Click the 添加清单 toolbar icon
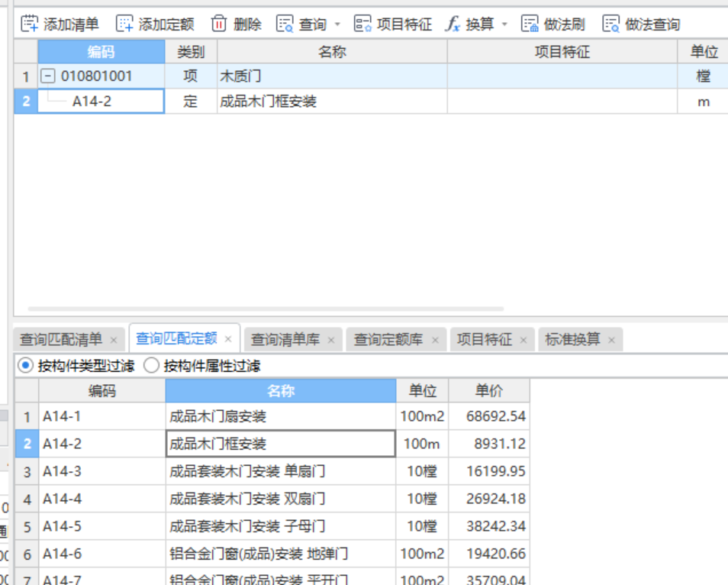The width and height of the screenshot is (728, 585). [29, 24]
